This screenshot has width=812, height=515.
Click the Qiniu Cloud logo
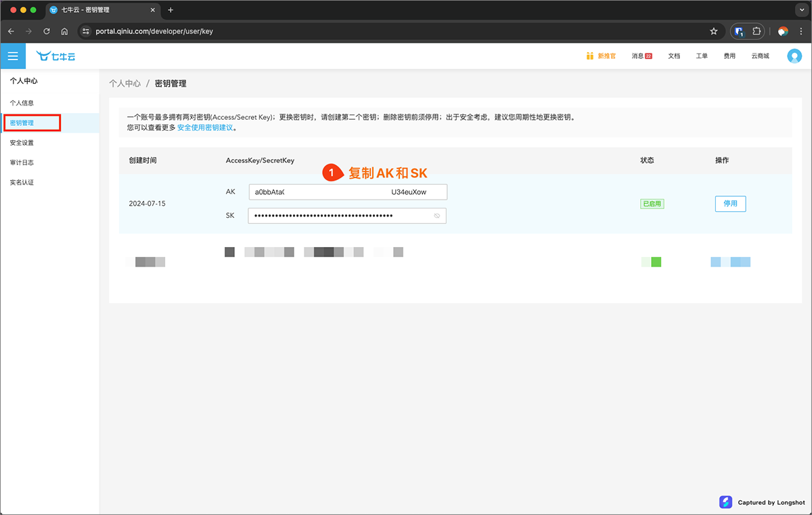(56, 56)
